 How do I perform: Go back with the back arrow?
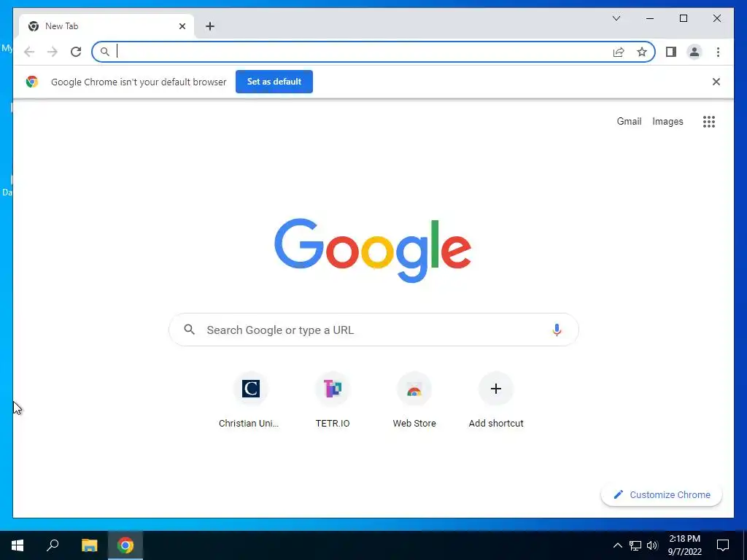(29, 52)
